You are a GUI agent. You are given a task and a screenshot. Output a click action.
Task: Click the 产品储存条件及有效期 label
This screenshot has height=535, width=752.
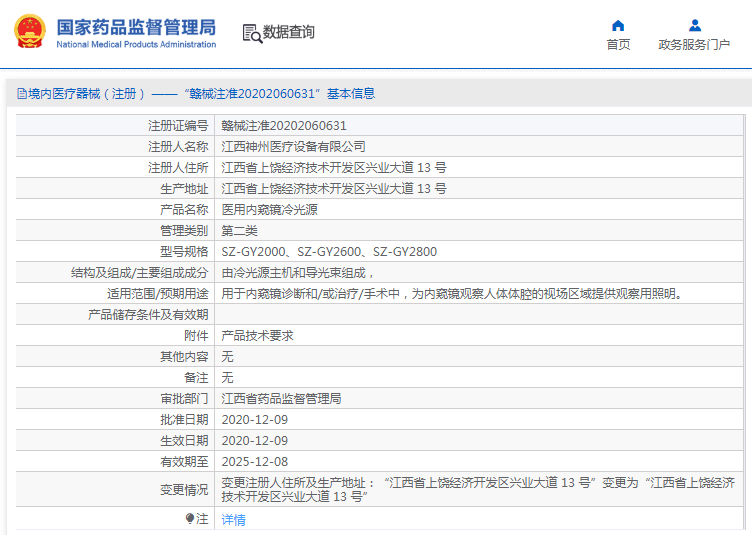click(x=148, y=315)
